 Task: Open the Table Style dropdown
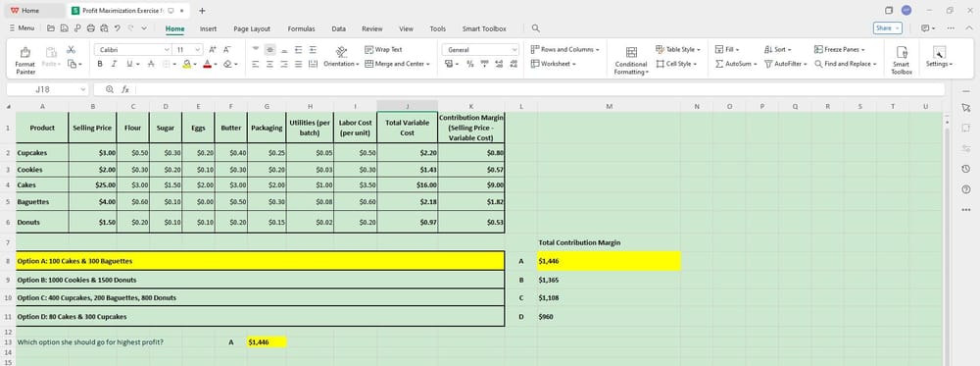coord(678,49)
